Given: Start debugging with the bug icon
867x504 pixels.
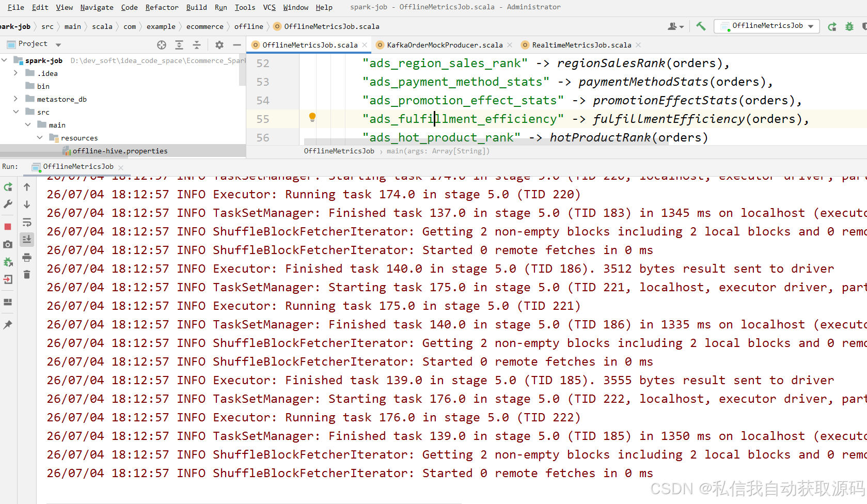Looking at the screenshot, I should [x=849, y=26].
